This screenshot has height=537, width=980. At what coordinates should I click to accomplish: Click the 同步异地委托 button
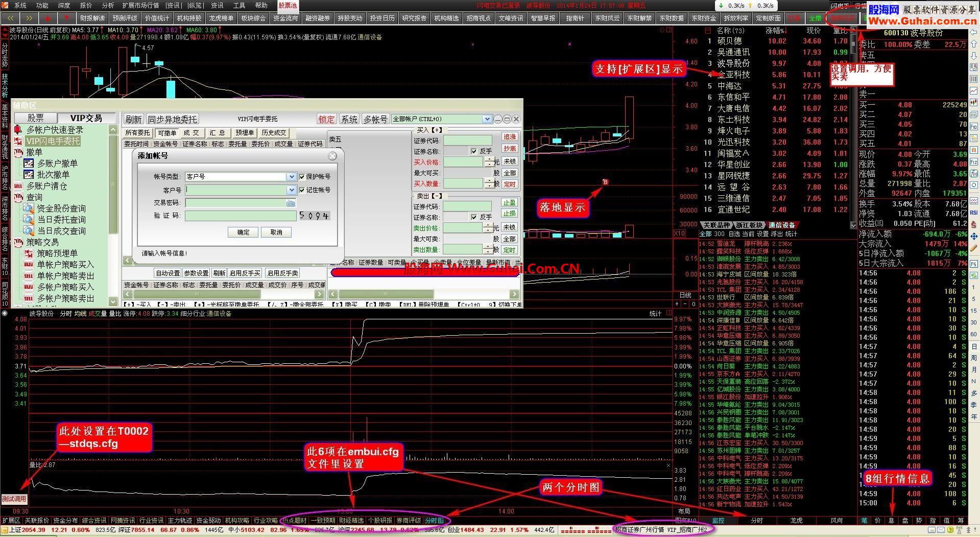tap(172, 119)
